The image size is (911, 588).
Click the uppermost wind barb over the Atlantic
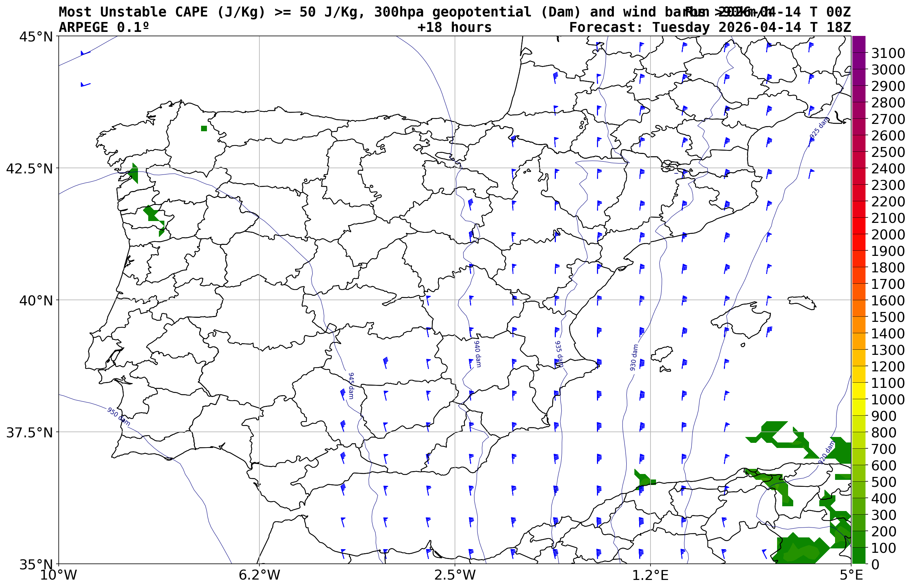pos(85,53)
